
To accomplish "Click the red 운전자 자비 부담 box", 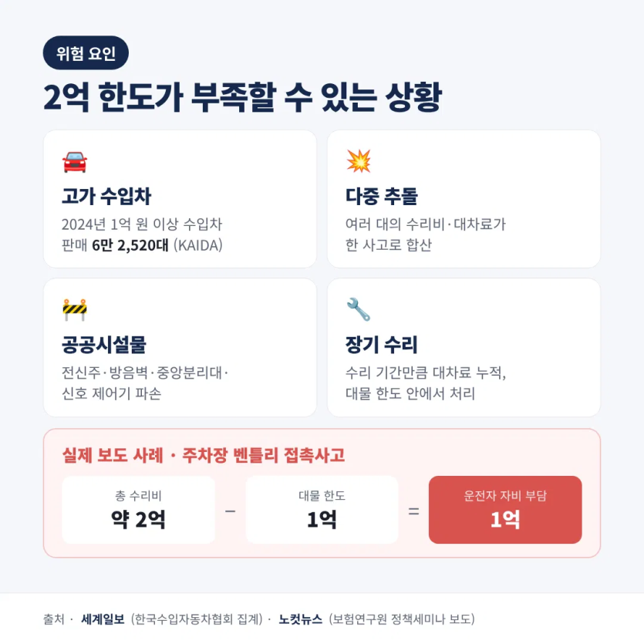I will (x=505, y=510).
